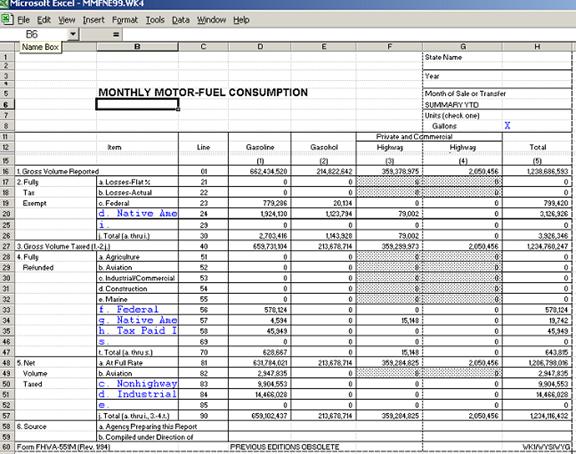The image size is (576, 454).
Task: Click the 'Gasoline' column heading
Action: (260, 147)
